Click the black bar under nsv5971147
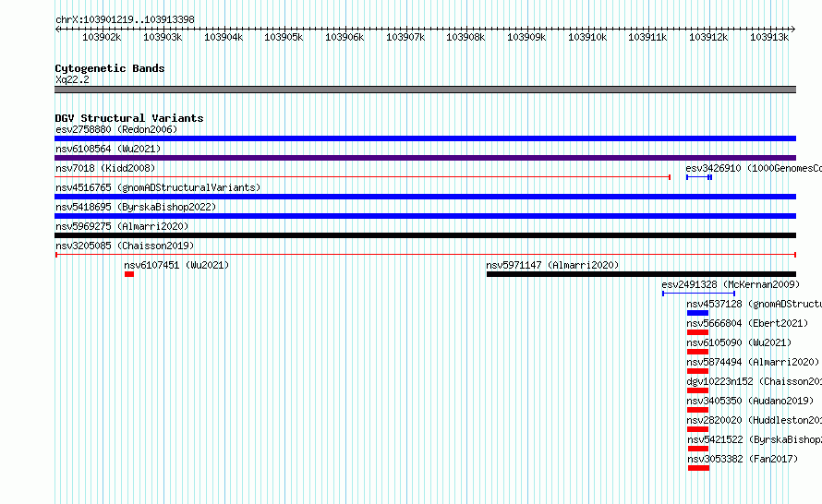The image size is (822, 504). [641, 274]
